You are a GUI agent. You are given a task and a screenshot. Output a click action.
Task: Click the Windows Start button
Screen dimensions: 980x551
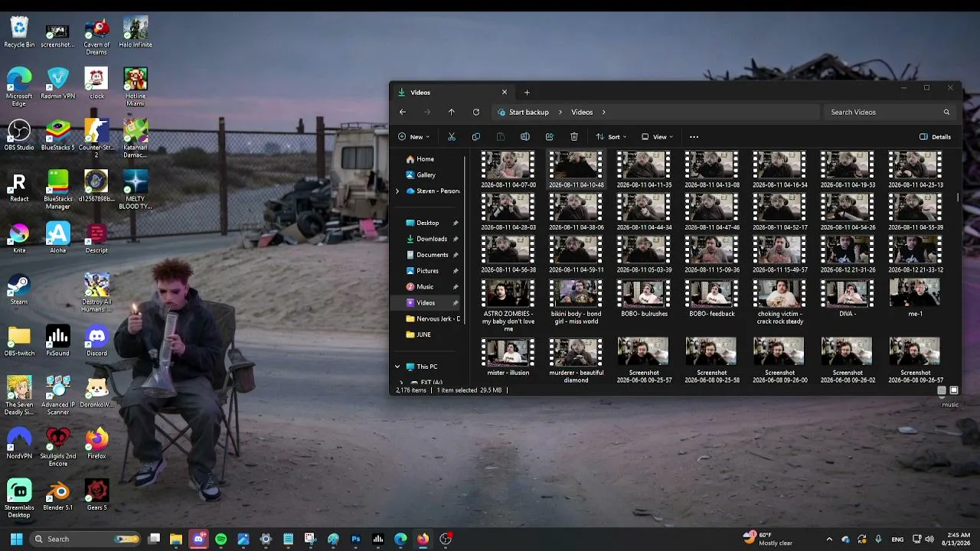point(16,539)
